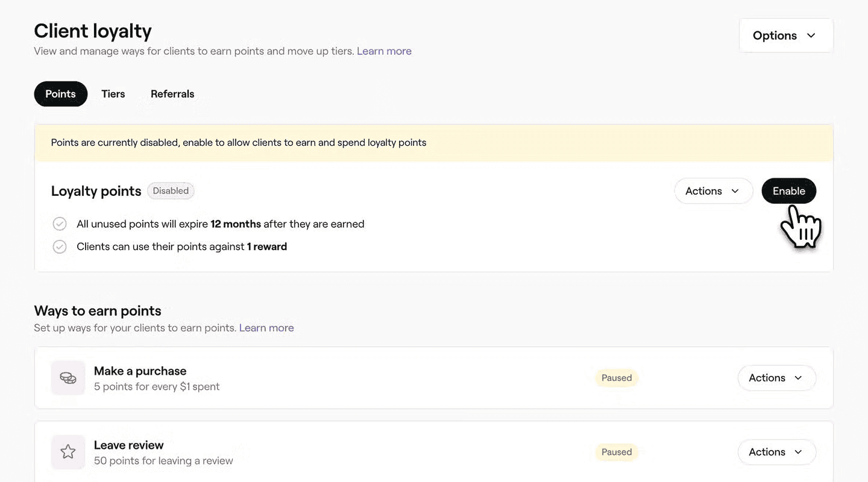
Task: Click Paused badge for Leave review
Action: [x=617, y=452]
